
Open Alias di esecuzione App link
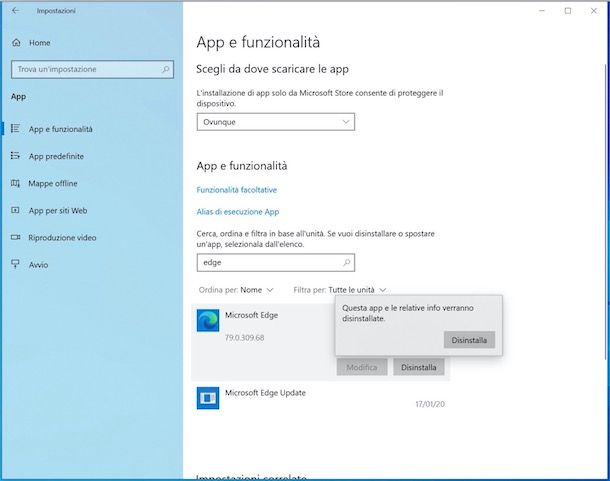click(x=238, y=212)
